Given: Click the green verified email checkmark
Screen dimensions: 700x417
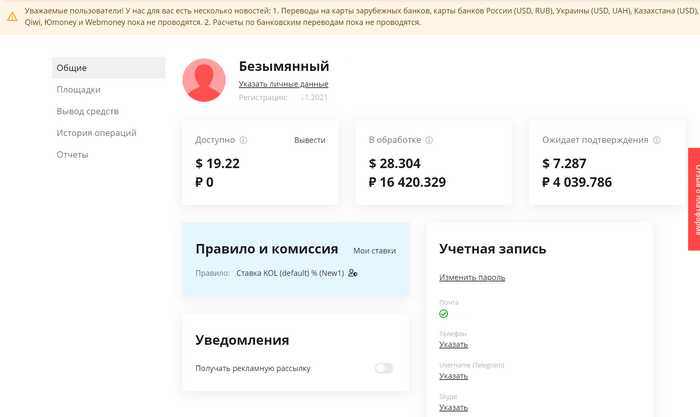Looking at the screenshot, I should [444, 314].
